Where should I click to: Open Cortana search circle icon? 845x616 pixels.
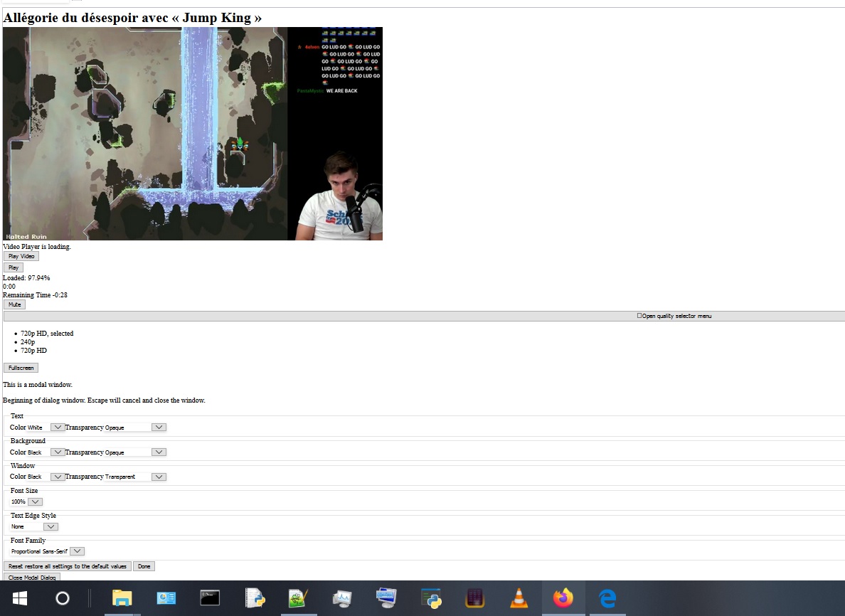point(63,598)
